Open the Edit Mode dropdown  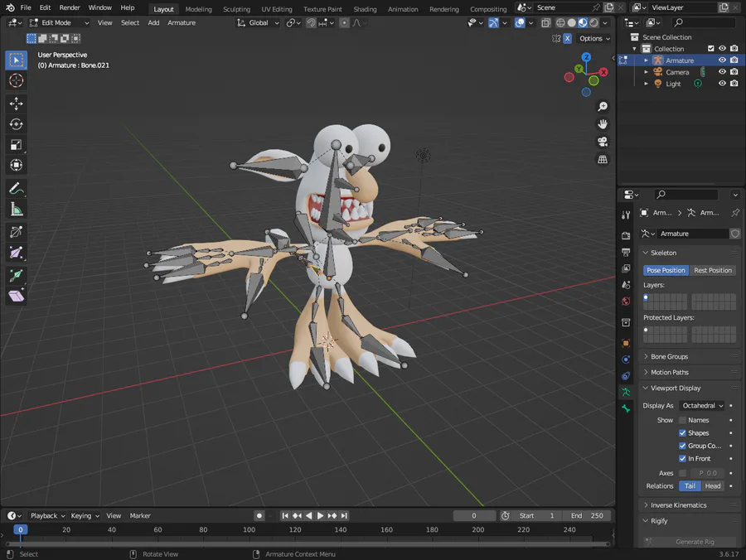(59, 23)
